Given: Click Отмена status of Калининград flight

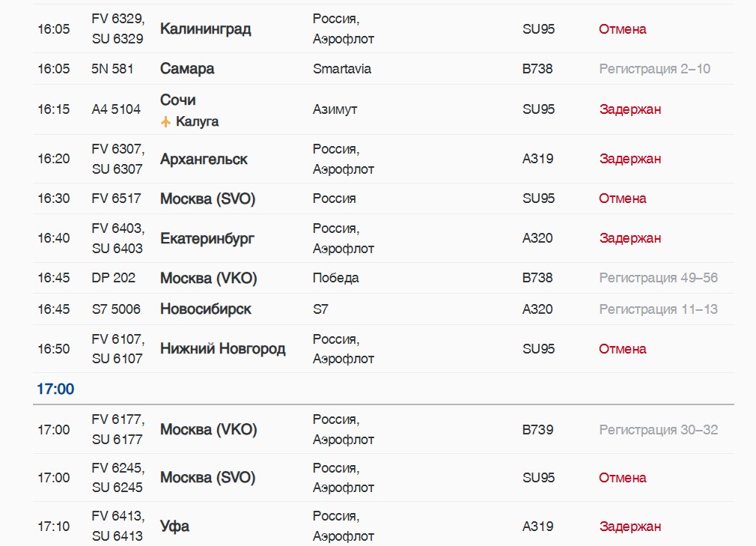Looking at the screenshot, I should point(622,29).
